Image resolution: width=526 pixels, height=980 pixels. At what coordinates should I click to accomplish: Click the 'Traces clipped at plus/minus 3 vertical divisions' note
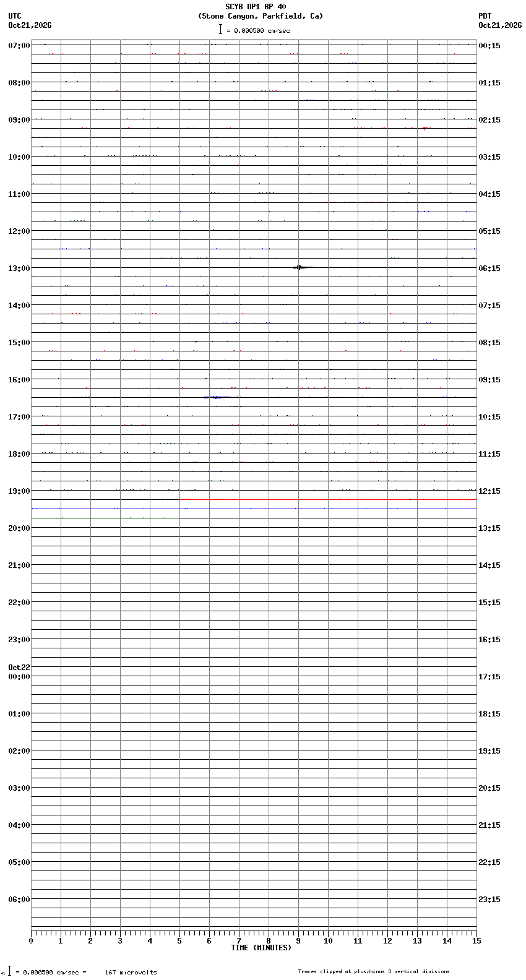click(x=374, y=971)
